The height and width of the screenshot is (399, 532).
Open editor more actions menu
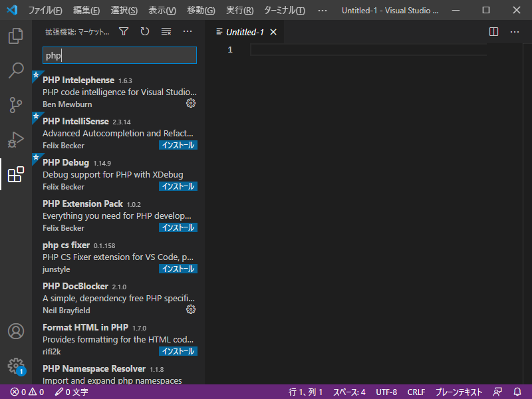pos(515,32)
